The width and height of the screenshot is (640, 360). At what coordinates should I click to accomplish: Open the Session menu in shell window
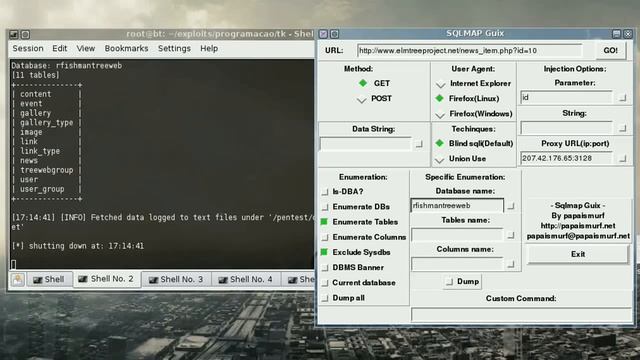pyautogui.click(x=28, y=49)
